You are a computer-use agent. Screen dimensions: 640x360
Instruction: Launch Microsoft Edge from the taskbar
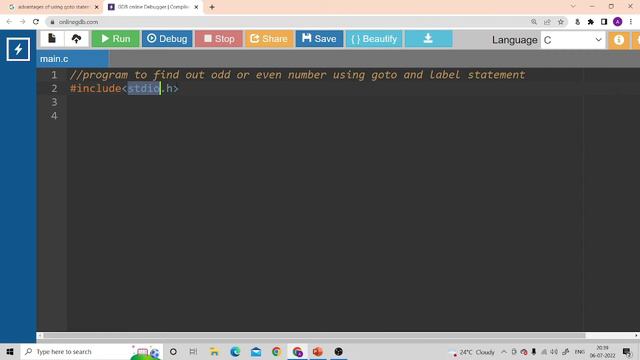point(235,351)
